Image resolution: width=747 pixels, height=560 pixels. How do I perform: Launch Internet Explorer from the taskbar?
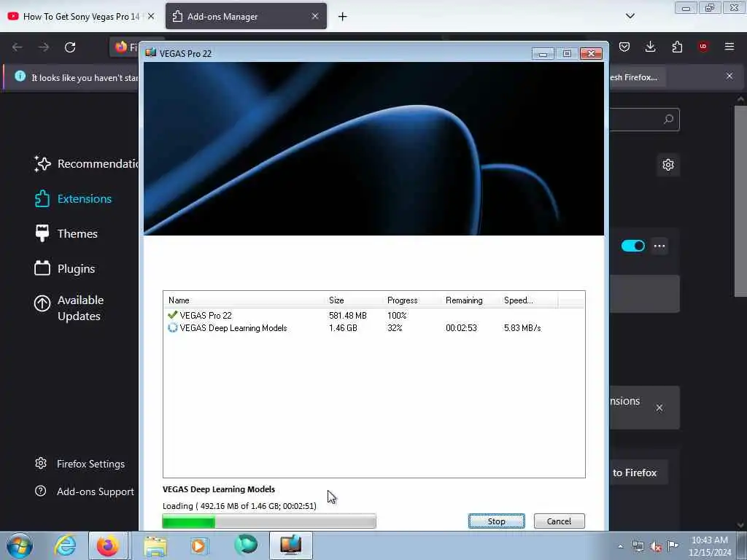click(x=65, y=545)
